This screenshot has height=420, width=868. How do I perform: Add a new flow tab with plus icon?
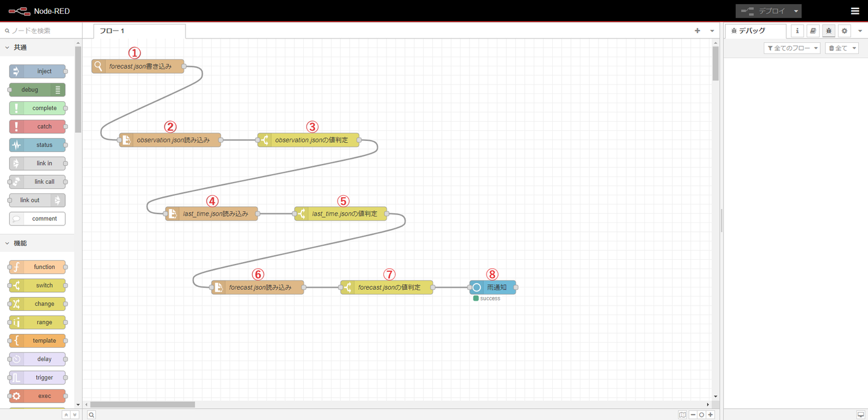[697, 31]
